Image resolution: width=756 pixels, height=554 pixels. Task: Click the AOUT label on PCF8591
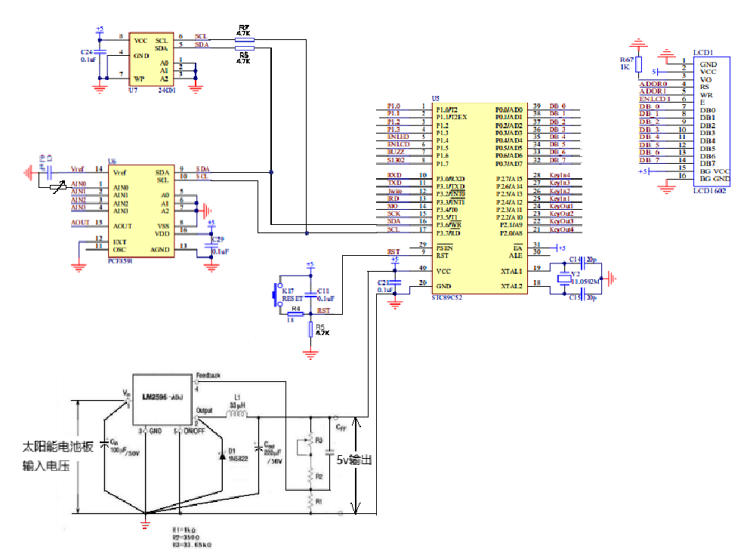(x=80, y=223)
